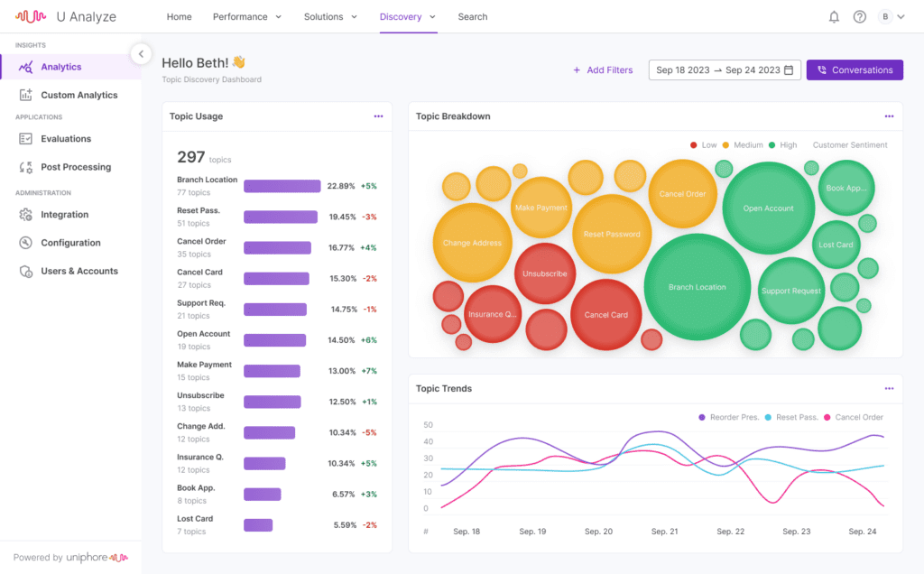Open Post Processing in the sidebar
924x574 pixels.
tap(75, 167)
